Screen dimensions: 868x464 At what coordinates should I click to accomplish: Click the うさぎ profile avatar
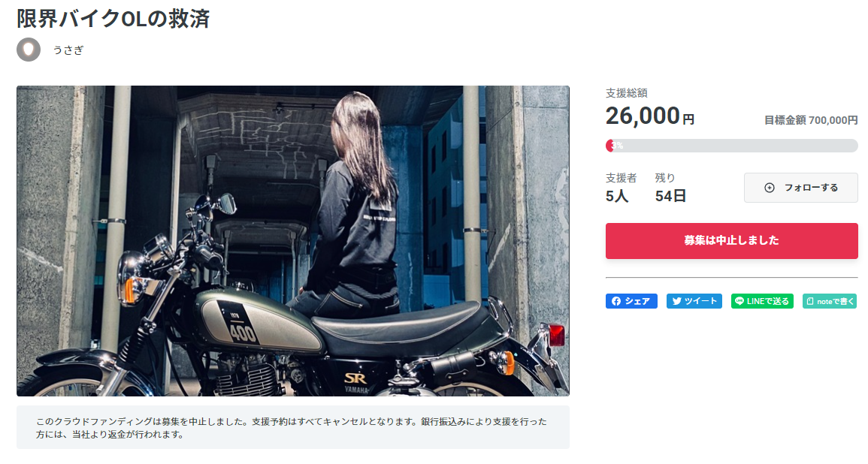29,50
